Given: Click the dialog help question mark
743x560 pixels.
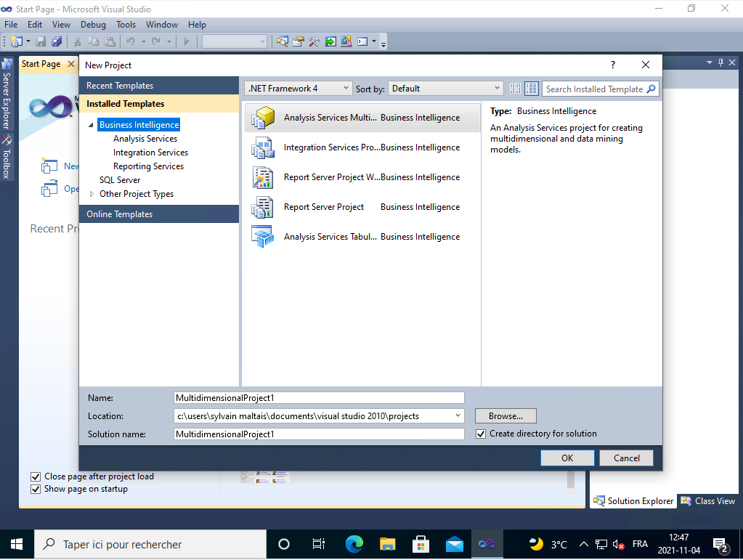Looking at the screenshot, I should (613, 65).
